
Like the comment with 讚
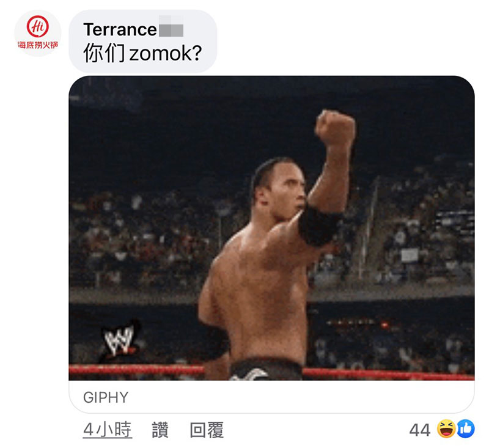click(160, 430)
